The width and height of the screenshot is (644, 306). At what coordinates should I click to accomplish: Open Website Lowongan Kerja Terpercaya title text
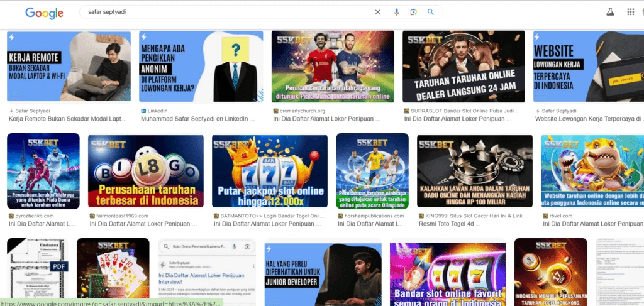coord(589,119)
